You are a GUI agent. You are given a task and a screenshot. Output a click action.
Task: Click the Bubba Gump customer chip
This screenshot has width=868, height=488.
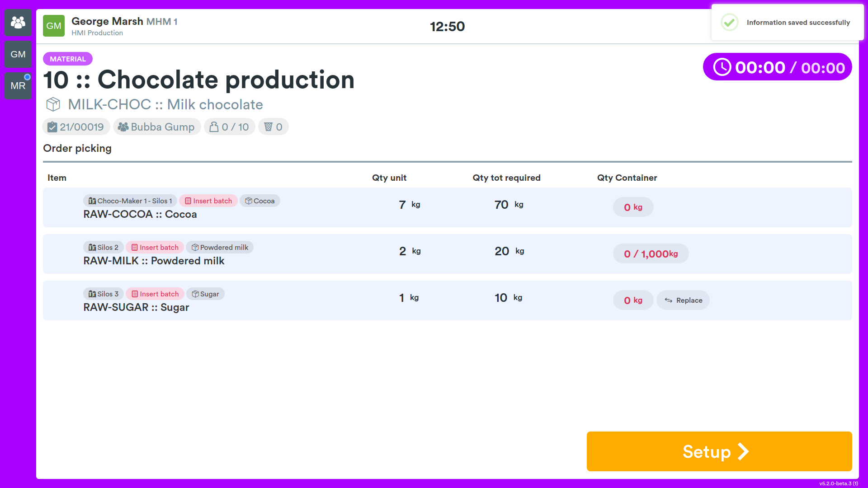point(156,127)
